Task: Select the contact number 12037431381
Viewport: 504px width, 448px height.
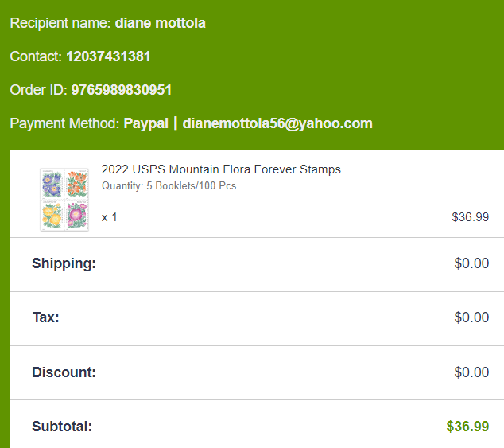Action: (x=108, y=56)
